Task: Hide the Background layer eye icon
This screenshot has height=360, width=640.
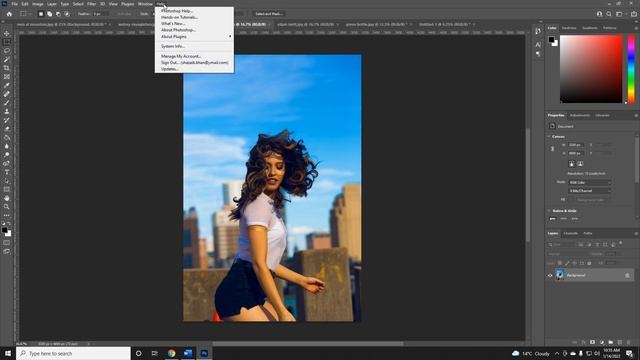Action: point(550,276)
